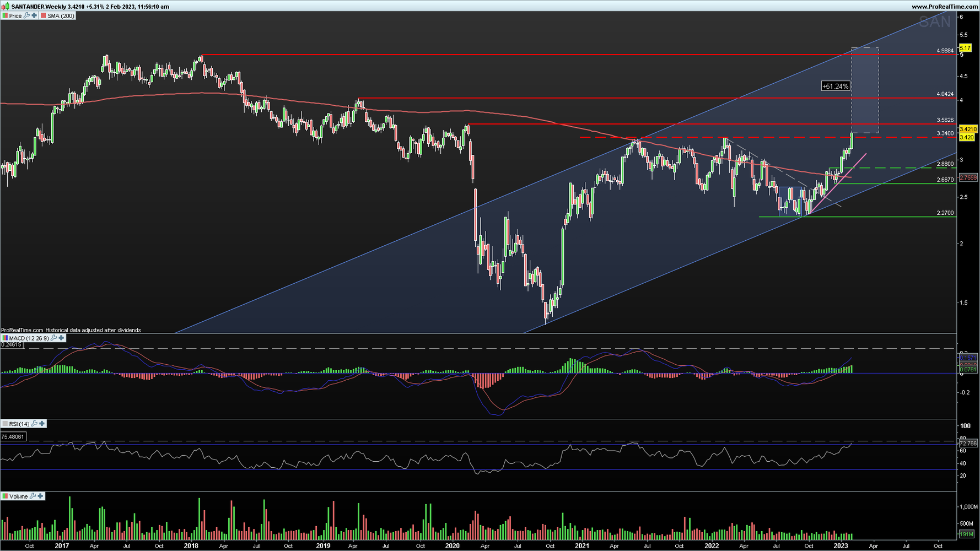Click the 75.48061 RSI value box
Viewport: 980px width, 551px height.
coord(13,437)
